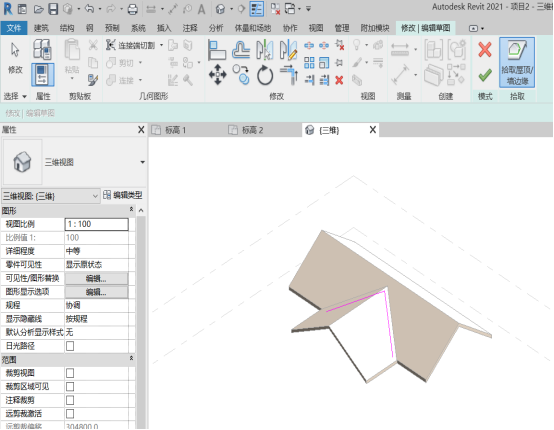Toggle the 远剪裁激活 checkbox
Screen dimensions: 554x430
pos(70,413)
